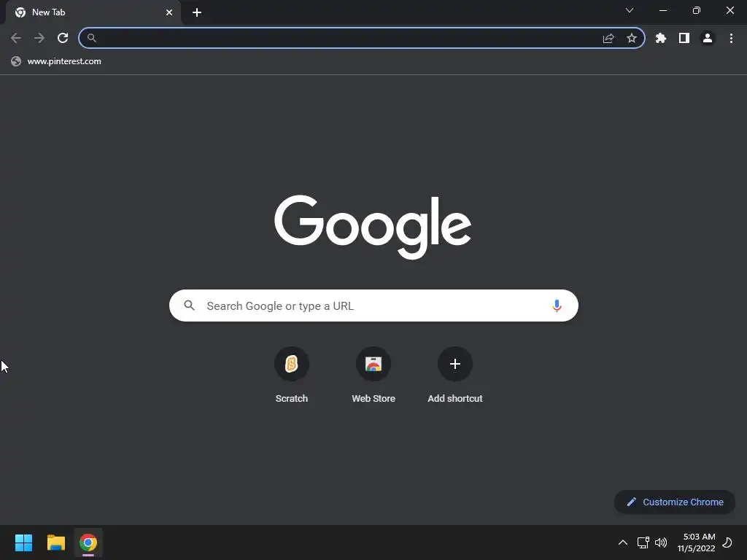Viewport: 747px width, 560px height.
Task: Open a new tab with plus button
Action: click(x=197, y=12)
